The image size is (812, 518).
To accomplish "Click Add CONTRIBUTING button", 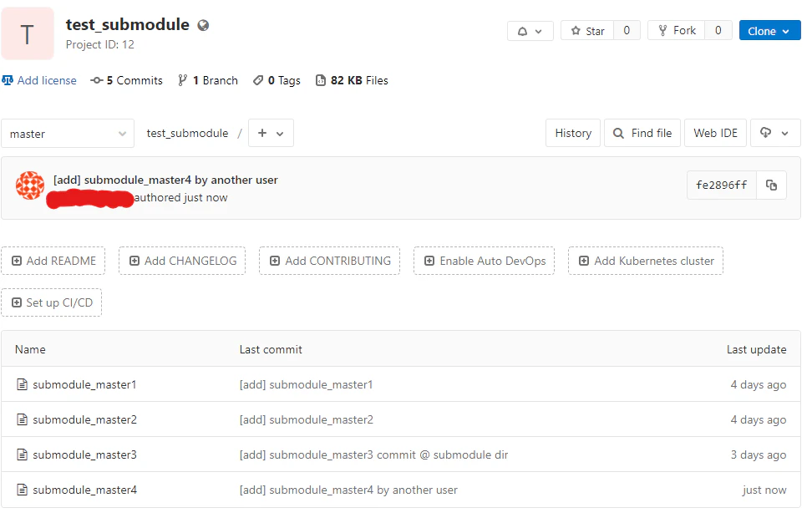I will (330, 261).
